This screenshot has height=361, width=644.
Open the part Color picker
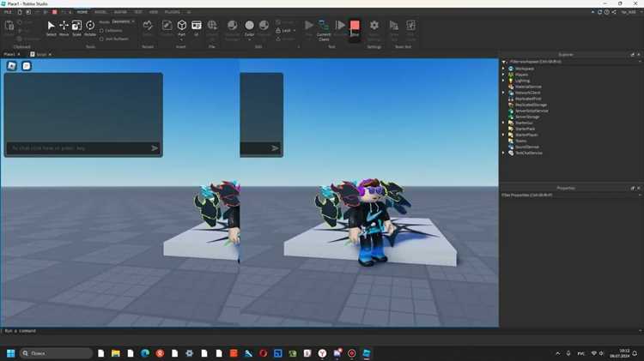249,27
